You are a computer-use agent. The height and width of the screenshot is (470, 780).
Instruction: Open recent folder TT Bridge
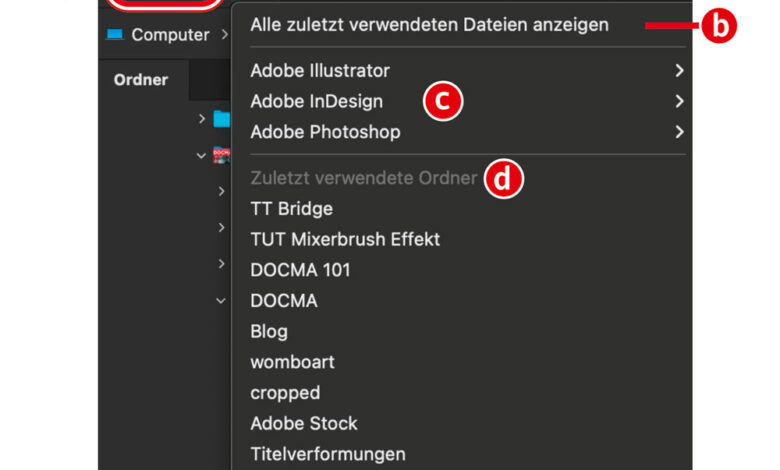point(291,209)
